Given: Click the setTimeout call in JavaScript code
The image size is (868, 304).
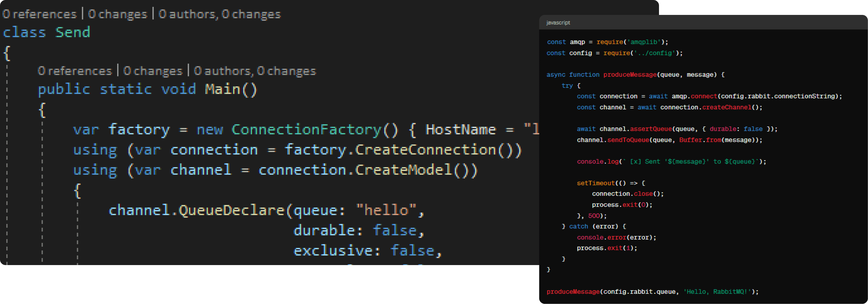Looking at the screenshot, I should coord(595,183).
